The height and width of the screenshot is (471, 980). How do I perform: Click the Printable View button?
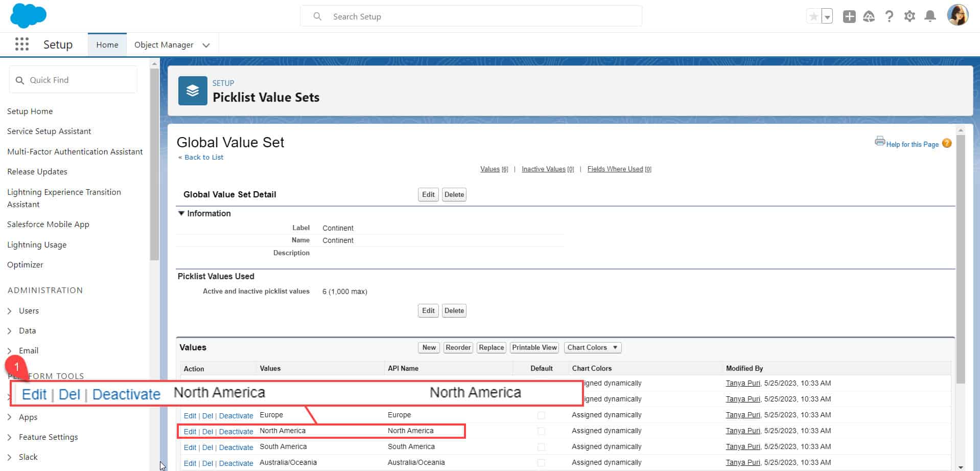[x=534, y=348]
